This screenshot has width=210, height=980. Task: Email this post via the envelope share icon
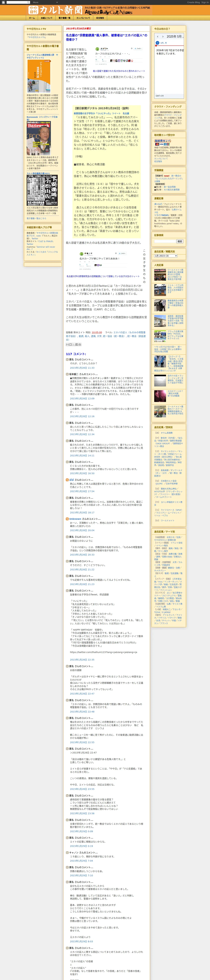coord(67,344)
